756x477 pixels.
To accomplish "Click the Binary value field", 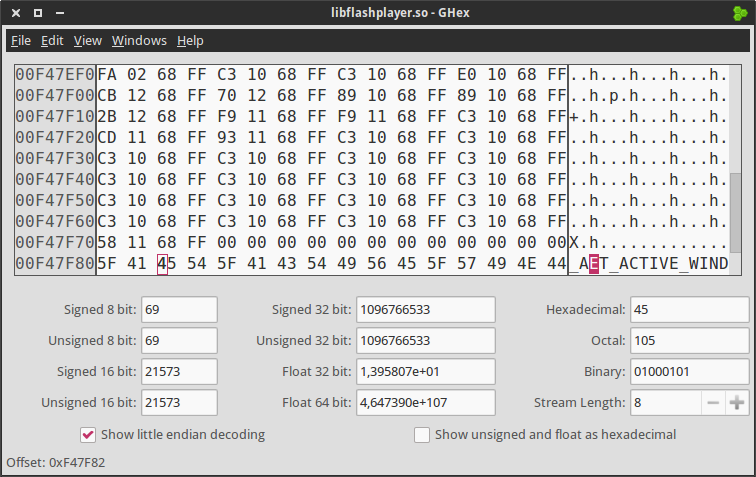I will click(x=689, y=371).
